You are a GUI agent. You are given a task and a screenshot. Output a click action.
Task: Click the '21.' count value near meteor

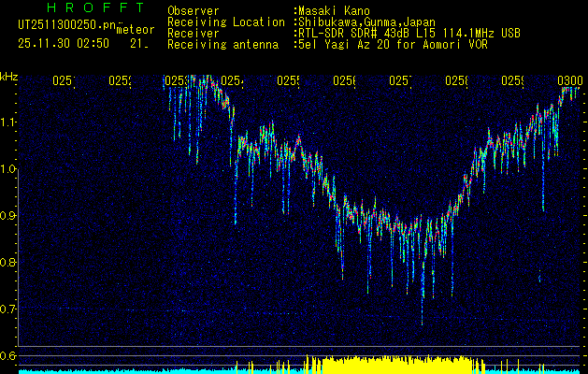click(139, 44)
